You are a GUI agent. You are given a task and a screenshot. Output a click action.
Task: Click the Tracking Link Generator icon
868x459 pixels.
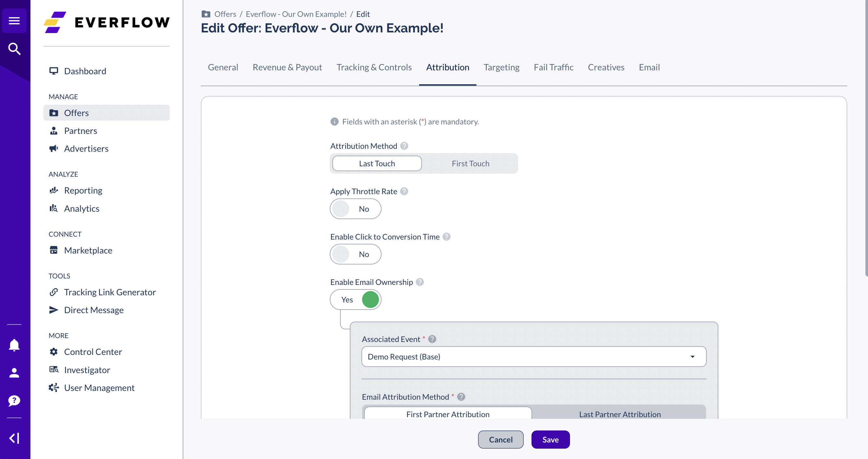(x=54, y=292)
